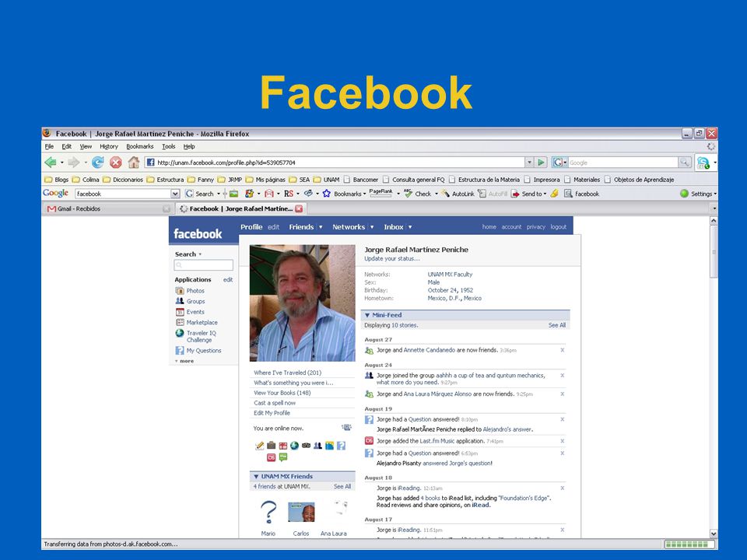Click 'View Your Books (148)' link
Viewport: 747px width, 560px height.
(x=282, y=393)
